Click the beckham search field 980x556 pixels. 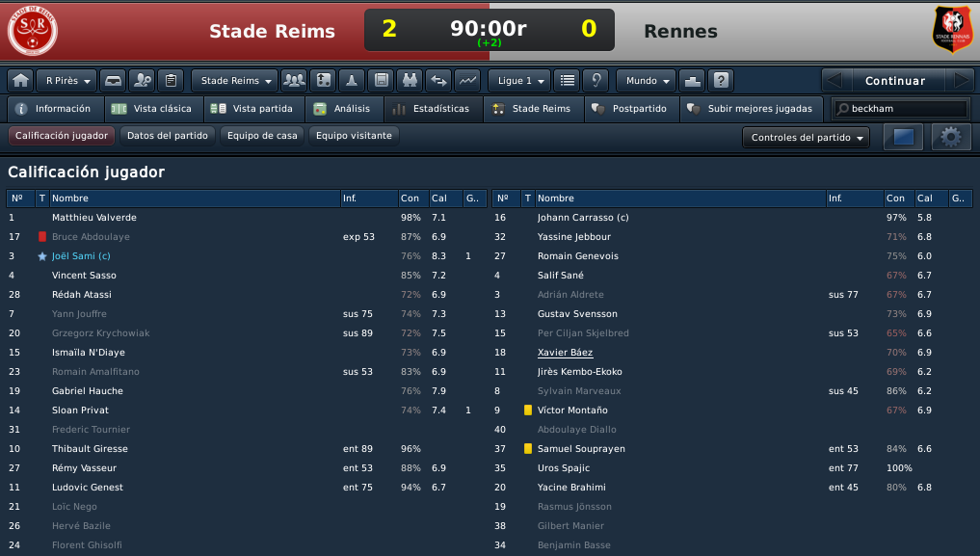pos(901,109)
